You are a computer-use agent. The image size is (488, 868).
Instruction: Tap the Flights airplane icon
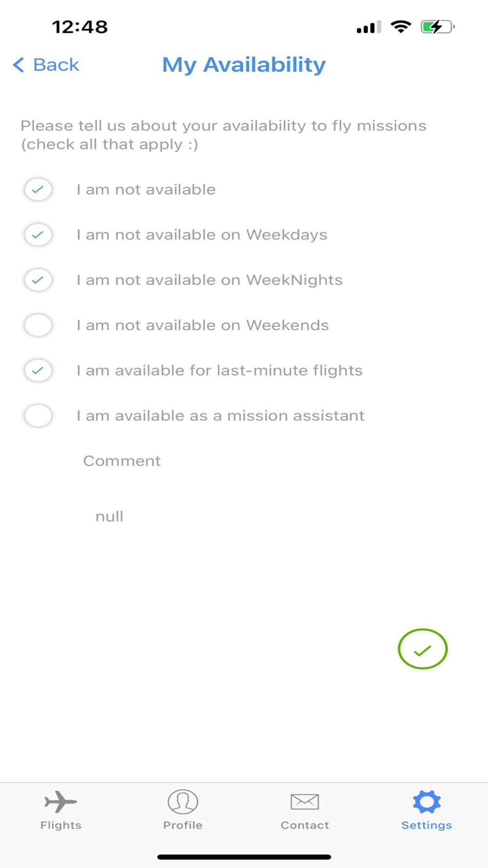tap(61, 801)
